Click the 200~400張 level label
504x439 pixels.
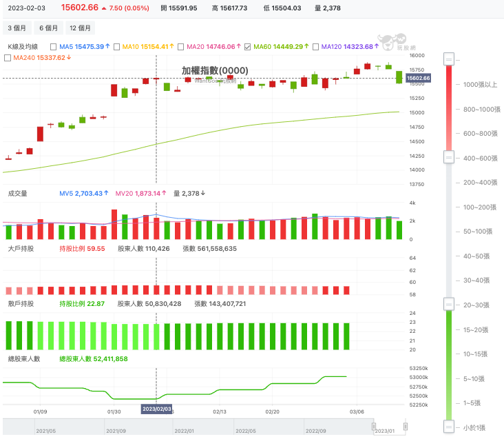coord(480,183)
